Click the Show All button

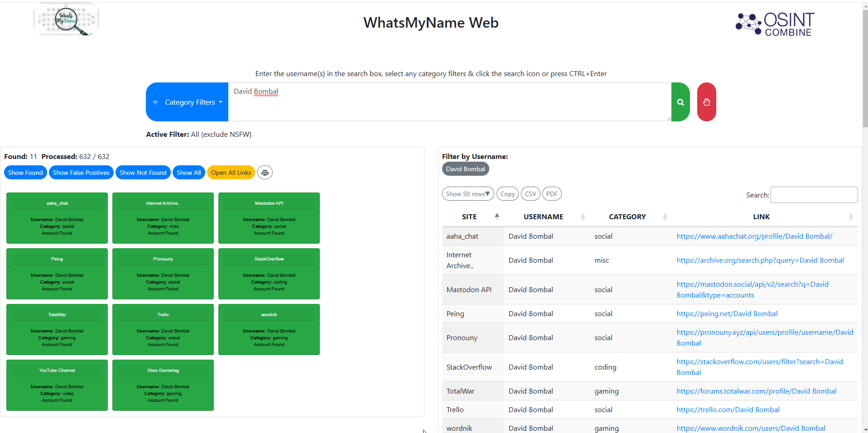(x=189, y=173)
